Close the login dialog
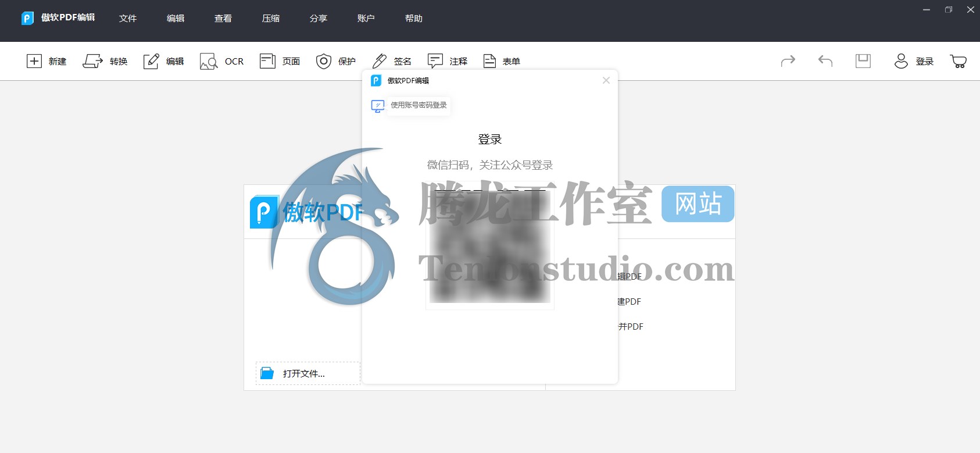This screenshot has height=453, width=980. (x=606, y=80)
